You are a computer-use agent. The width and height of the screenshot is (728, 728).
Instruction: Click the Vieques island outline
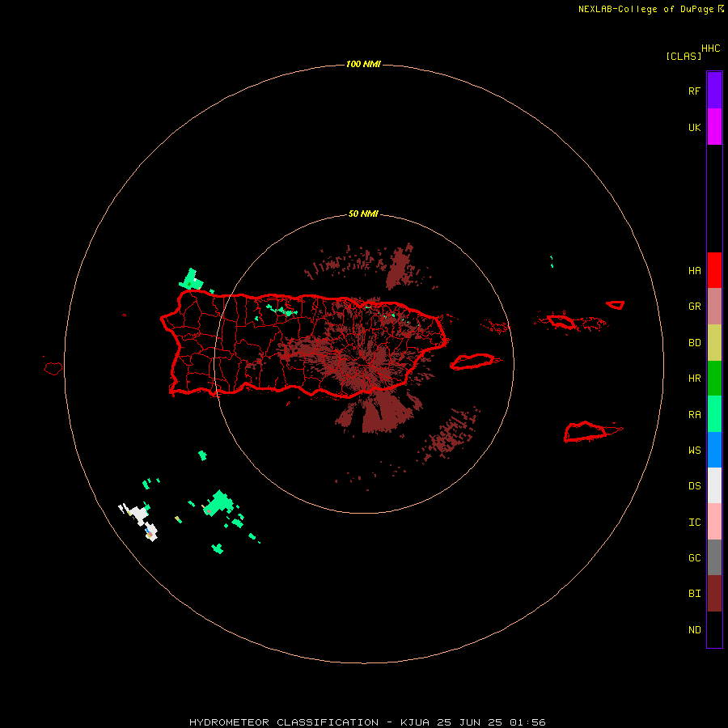(x=472, y=362)
